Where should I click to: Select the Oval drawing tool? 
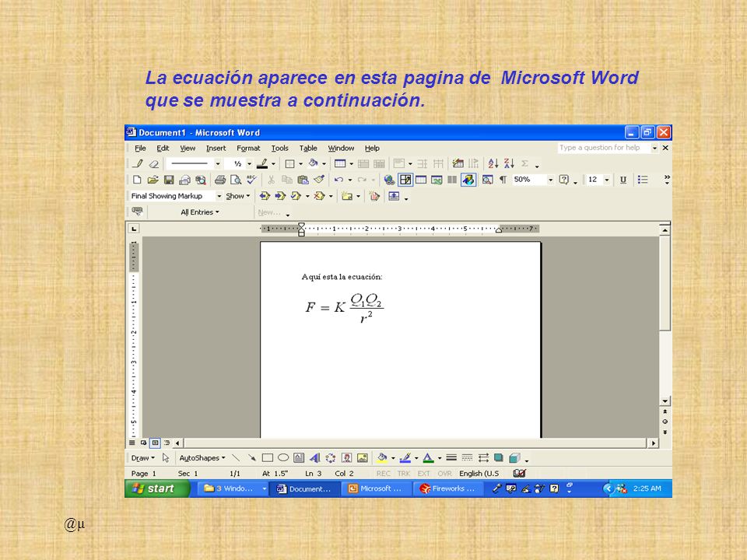click(x=283, y=457)
